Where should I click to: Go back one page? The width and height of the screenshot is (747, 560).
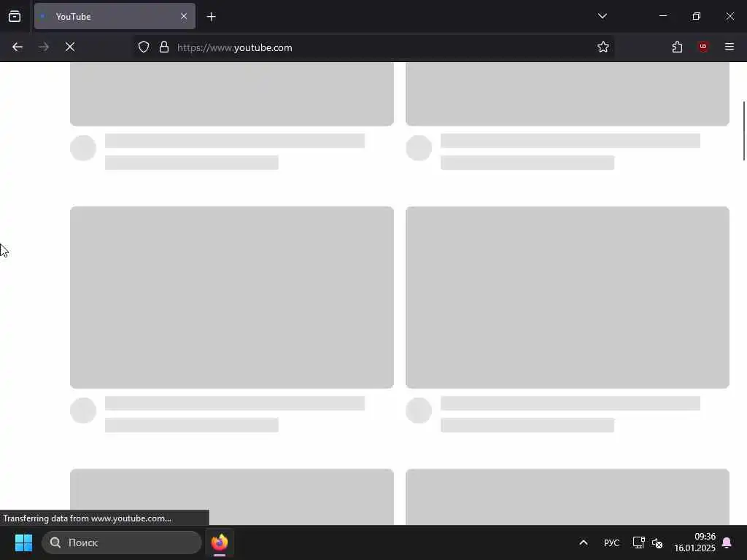(18, 47)
